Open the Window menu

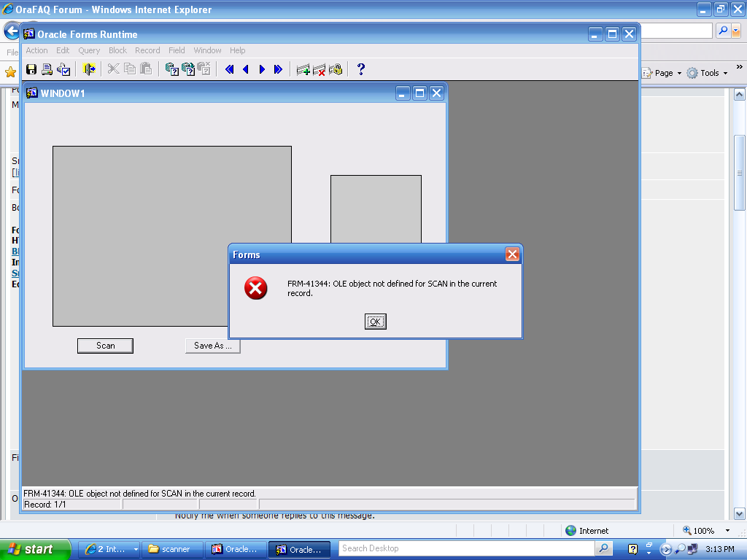(x=207, y=50)
